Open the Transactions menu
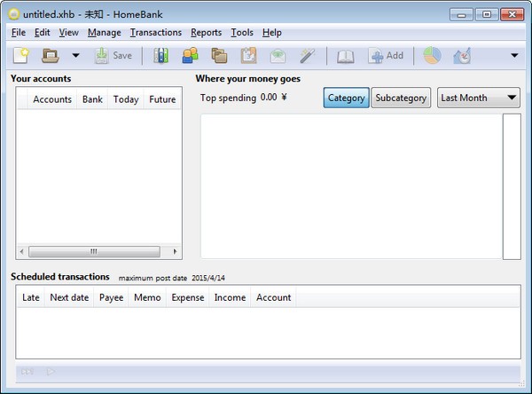 click(x=155, y=33)
